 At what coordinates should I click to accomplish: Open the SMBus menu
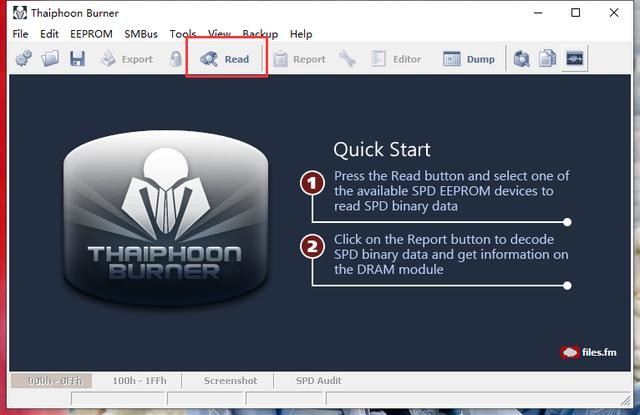141,34
